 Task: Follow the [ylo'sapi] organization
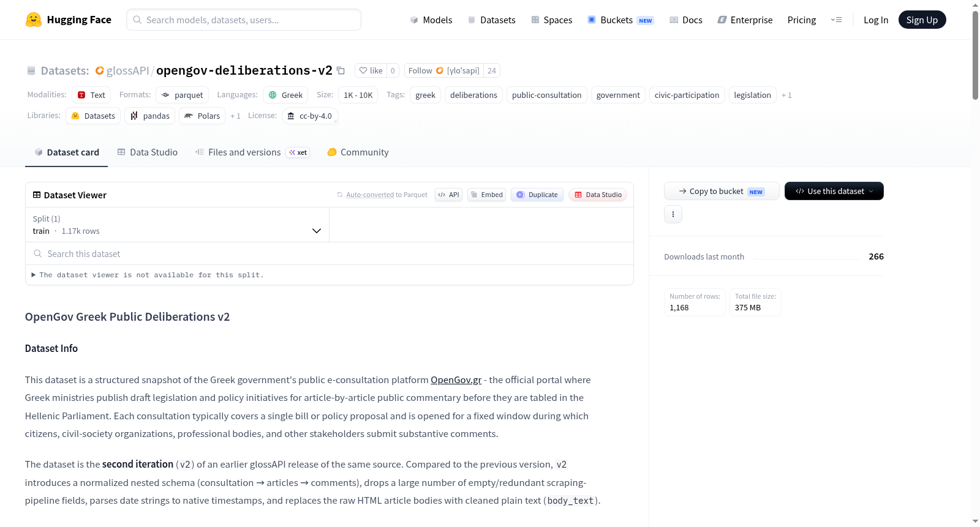tap(444, 70)
